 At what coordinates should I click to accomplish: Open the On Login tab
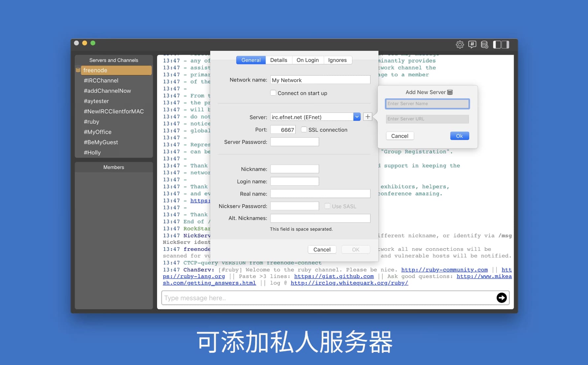point(307,60)
